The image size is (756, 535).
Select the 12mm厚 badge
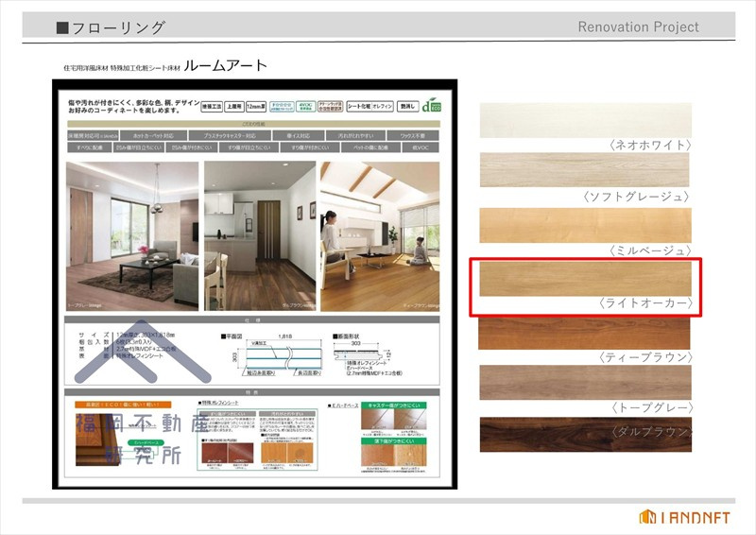point(256,106)
